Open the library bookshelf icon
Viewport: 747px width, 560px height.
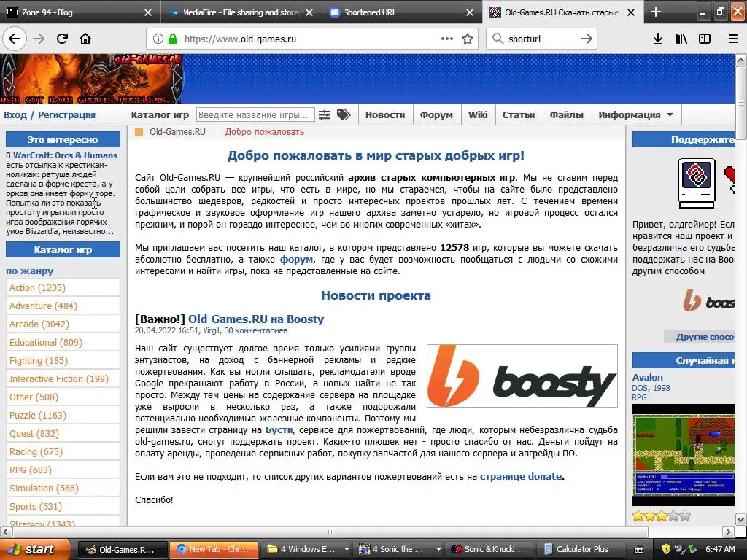coord(681,39)
